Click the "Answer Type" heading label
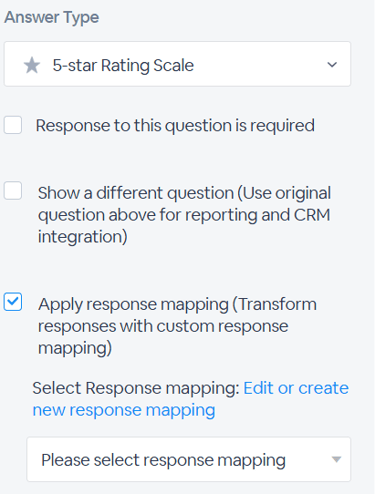The image size is (375, 494). point(52,17)
